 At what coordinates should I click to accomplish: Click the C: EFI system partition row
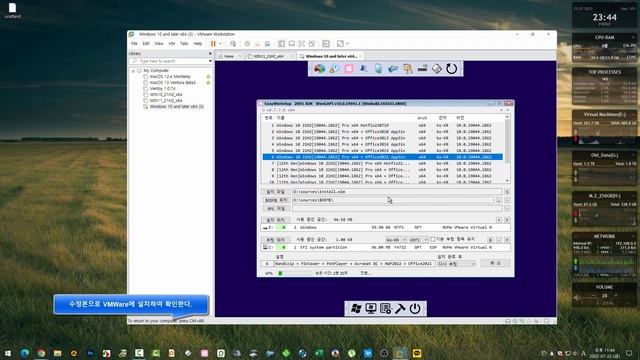click(x=385, y=247)
